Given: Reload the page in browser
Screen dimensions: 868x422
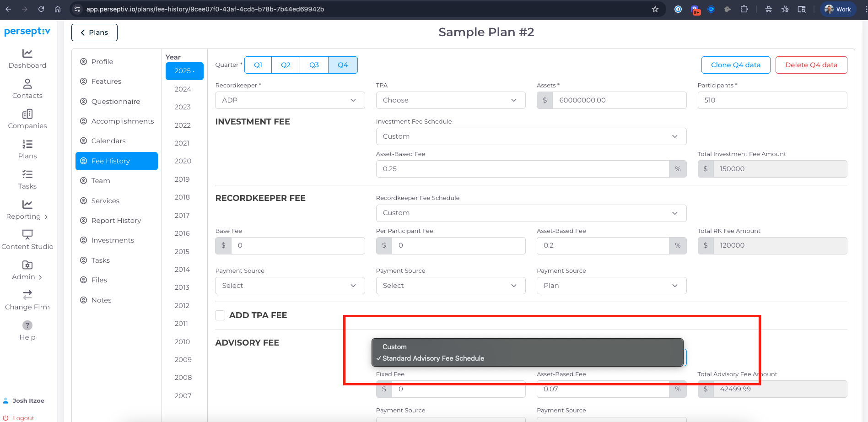Looking at the screenshot, I should 41,9.
